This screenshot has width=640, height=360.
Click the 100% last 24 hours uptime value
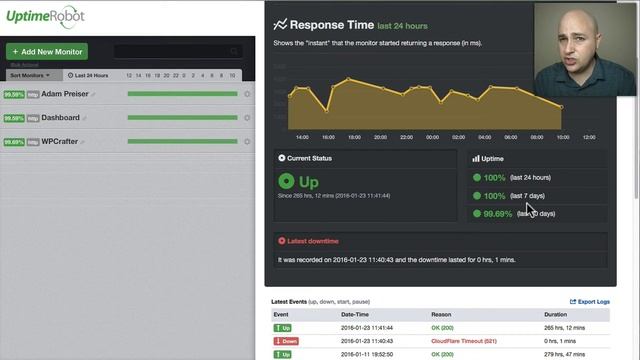494,178
